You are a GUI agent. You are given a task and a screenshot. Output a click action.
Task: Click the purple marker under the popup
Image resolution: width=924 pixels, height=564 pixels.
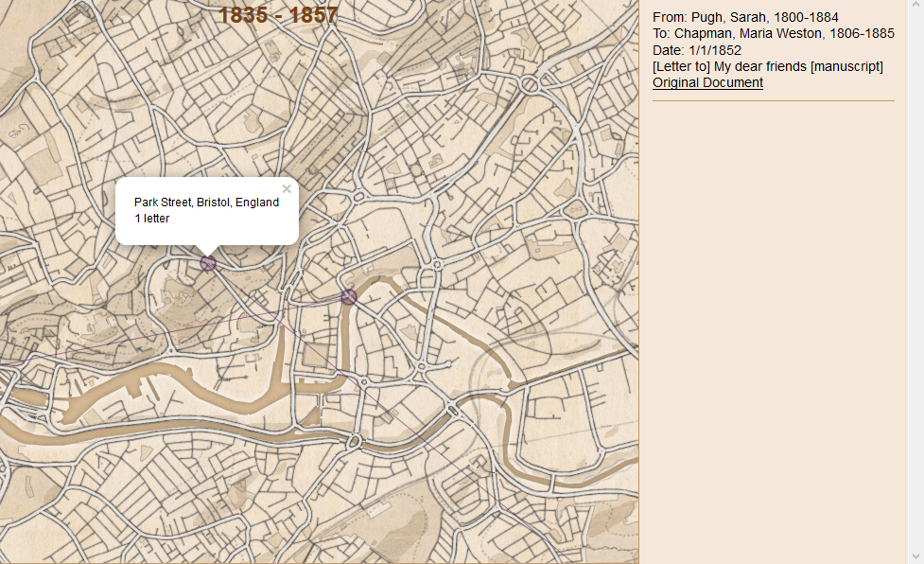[x=208, y=264]
